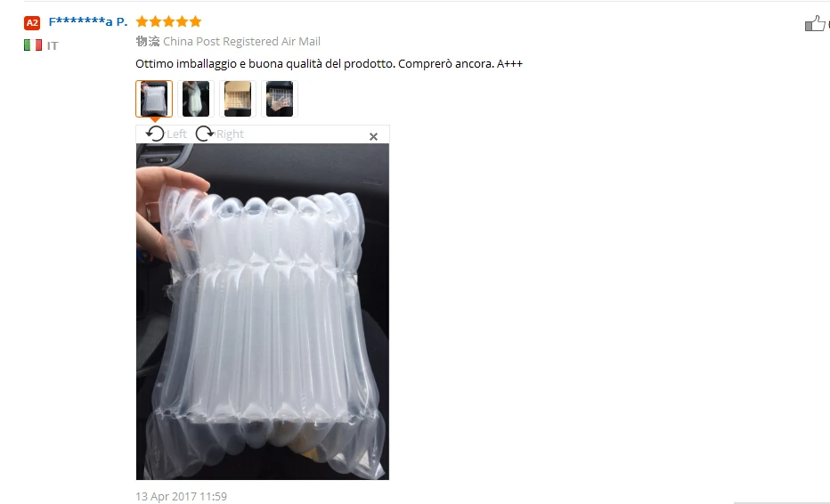Open the second review photo thumbnail
830x504 pixels.
tap(196, 99)
